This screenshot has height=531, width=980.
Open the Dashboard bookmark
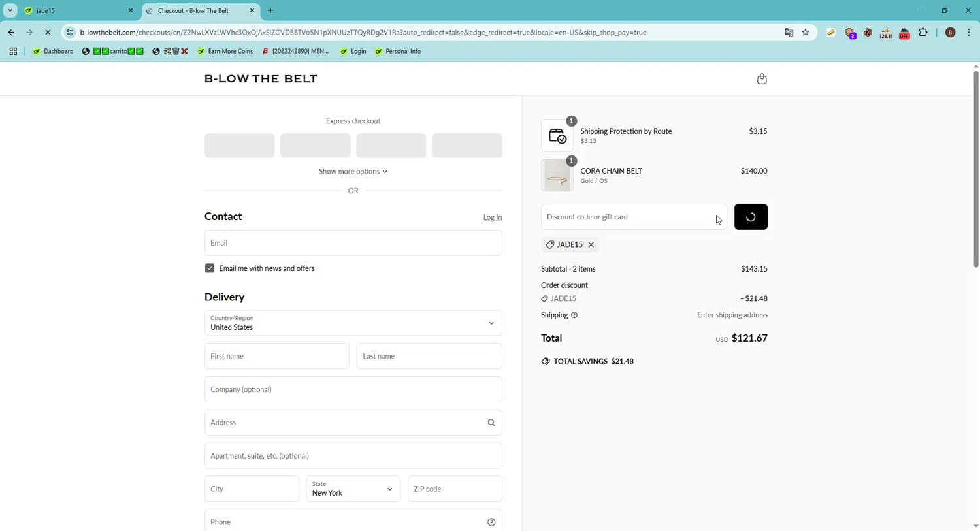click(x=54, y=51)
